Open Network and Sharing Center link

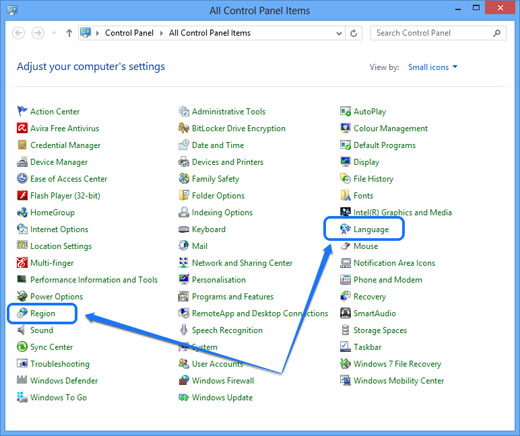coord(242,263)
